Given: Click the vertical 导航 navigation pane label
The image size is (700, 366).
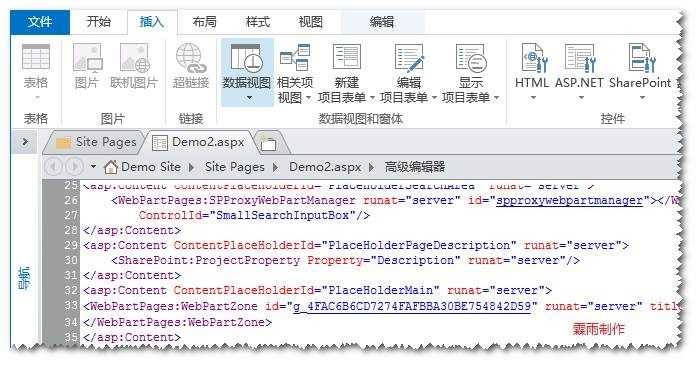Looking at the screenshot, I should point(25,278).
